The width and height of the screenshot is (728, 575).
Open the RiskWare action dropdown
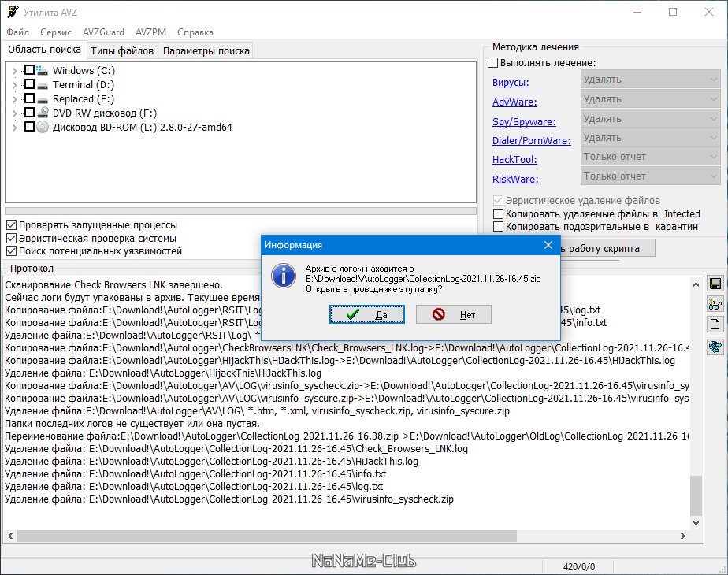(x=651, y=176)
